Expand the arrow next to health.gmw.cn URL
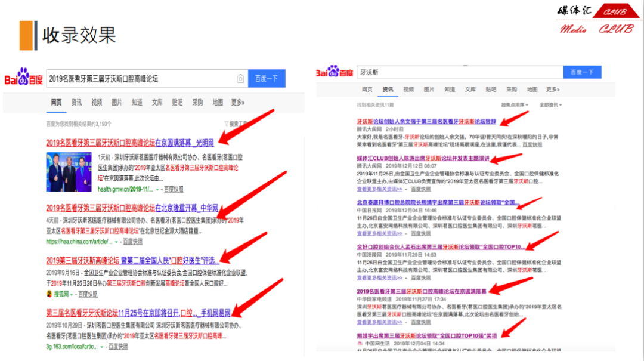Screen dimensions: 644x361 [x=157, y=188]
